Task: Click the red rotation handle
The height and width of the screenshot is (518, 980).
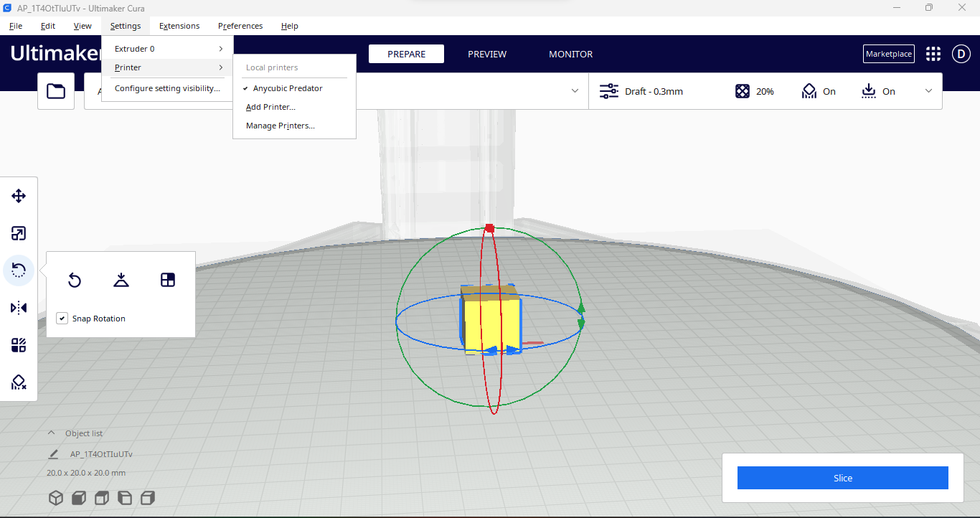Action: point(489,228)
